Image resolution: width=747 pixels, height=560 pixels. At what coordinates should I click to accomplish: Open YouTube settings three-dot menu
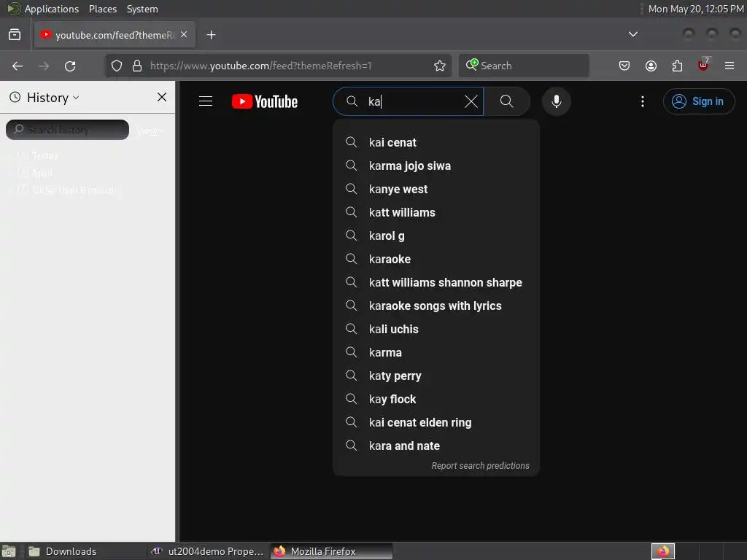pyautogui.click(x=642, y=101)
